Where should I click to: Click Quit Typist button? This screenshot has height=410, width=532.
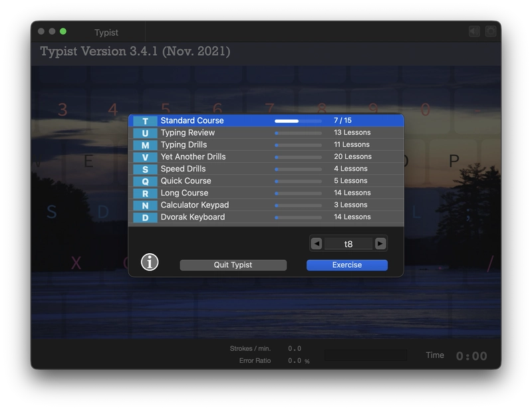pos(233,265)
